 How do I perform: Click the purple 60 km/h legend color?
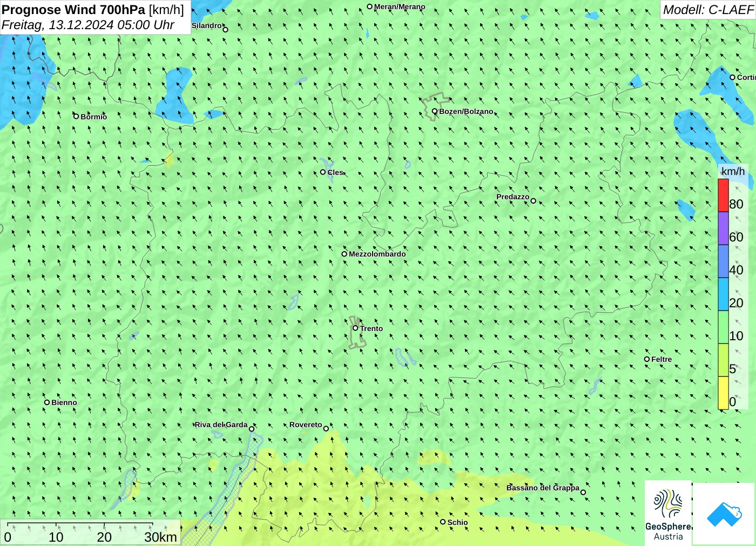click(x=723, y=228)
